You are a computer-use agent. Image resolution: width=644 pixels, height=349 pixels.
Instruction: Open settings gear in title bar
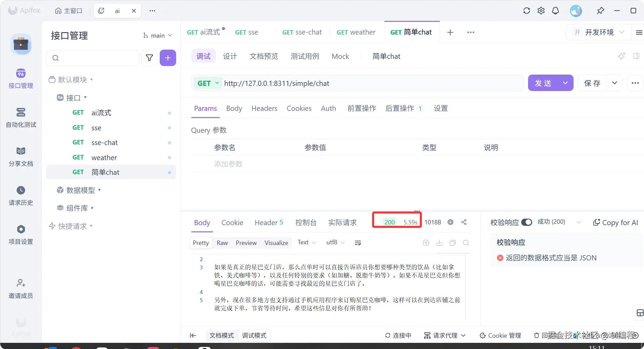pos(541,11)
